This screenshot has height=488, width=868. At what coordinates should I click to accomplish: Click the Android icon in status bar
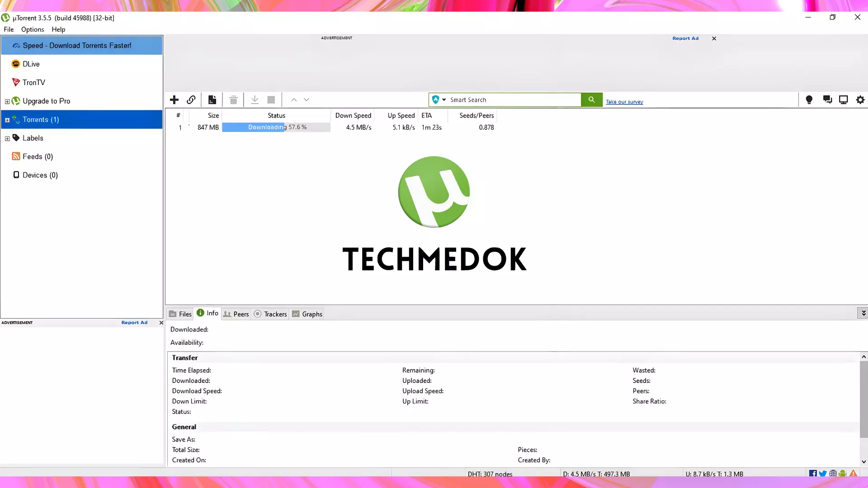(843, 474)
